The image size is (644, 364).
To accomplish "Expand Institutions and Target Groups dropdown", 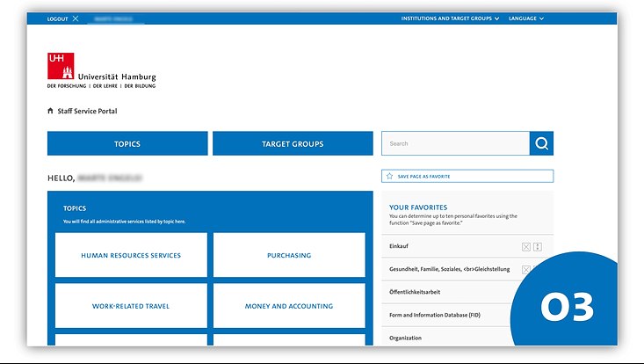I will (x=450, y=18).
